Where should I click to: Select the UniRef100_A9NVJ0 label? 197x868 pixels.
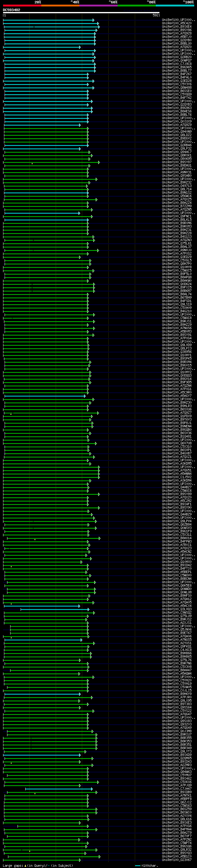tap(177, 250)
